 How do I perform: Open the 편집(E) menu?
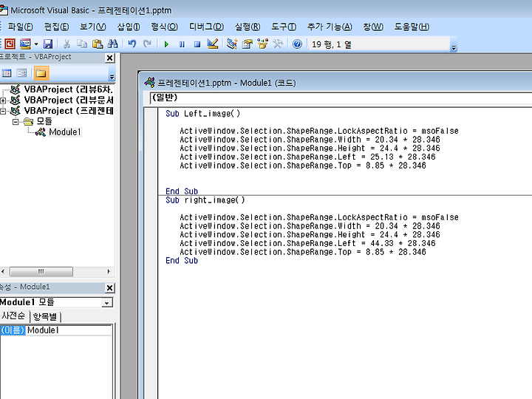[56, 27]
